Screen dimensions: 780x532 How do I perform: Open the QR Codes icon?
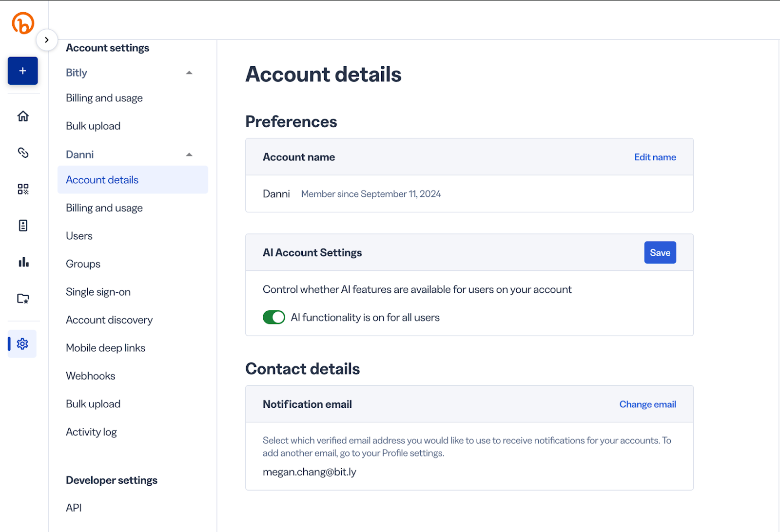click(23, 189)
